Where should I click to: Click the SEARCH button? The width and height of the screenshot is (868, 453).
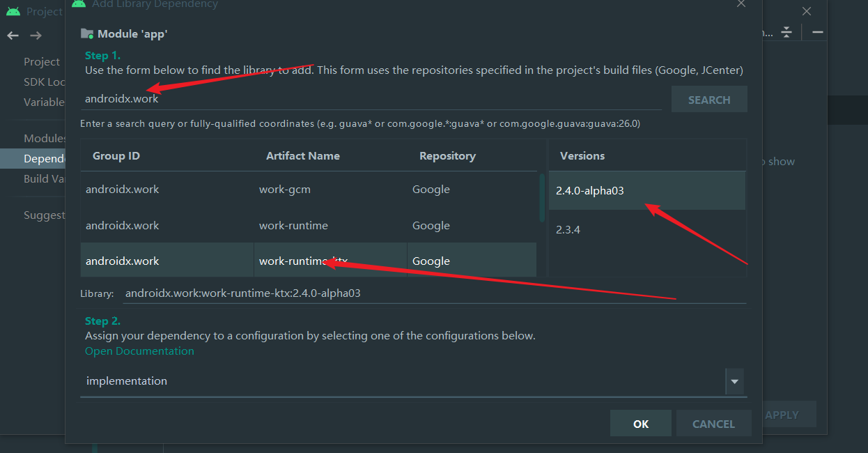pyautogui.click(x=709, y=100)
